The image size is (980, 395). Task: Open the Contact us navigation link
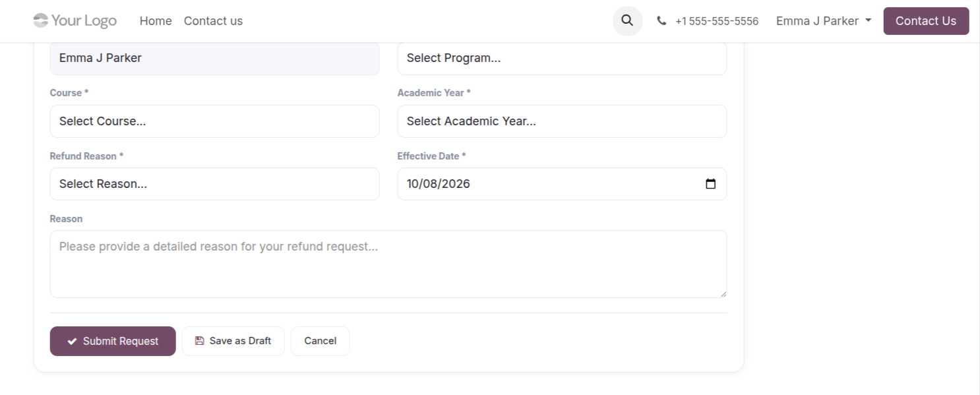tap(213, 21)
